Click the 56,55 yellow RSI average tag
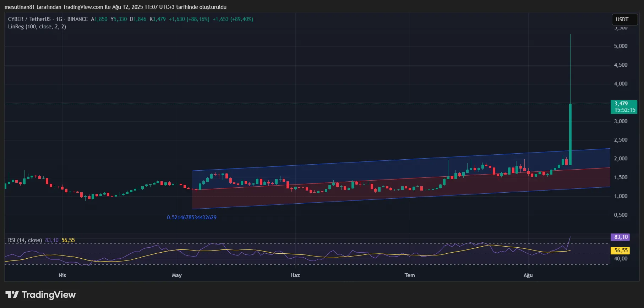 [621, 251]
